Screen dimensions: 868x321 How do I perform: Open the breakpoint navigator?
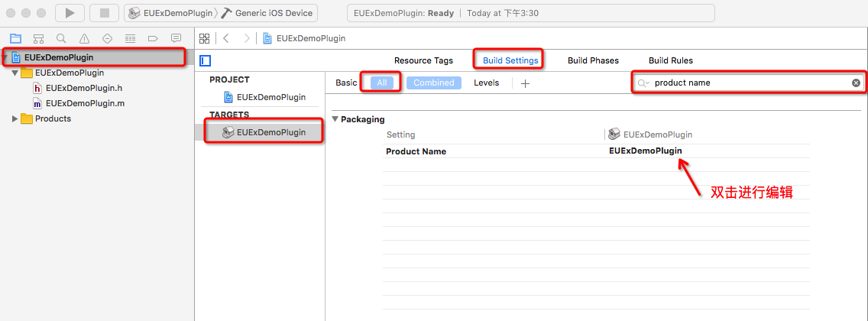click(x=154, y=38)
